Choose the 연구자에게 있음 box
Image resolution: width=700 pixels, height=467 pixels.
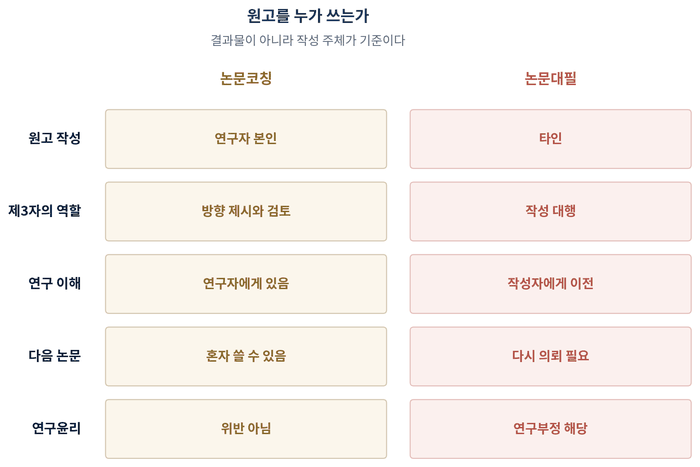coord(246,284)
